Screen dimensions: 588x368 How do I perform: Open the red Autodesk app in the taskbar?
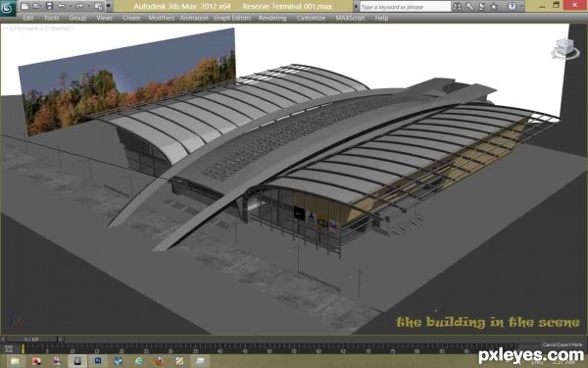click(36, 361)
